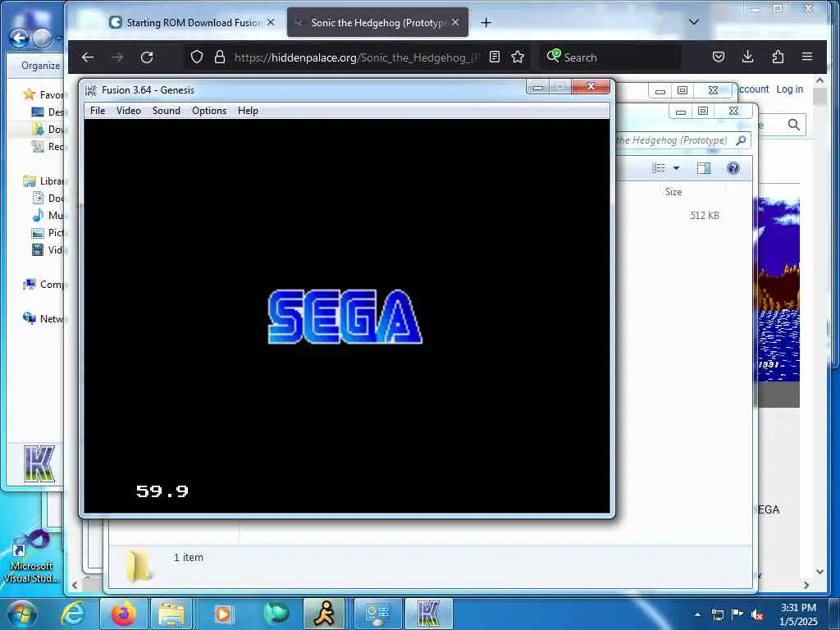
Task: Click Explorer back arrow button
Action: pos(20,38)
